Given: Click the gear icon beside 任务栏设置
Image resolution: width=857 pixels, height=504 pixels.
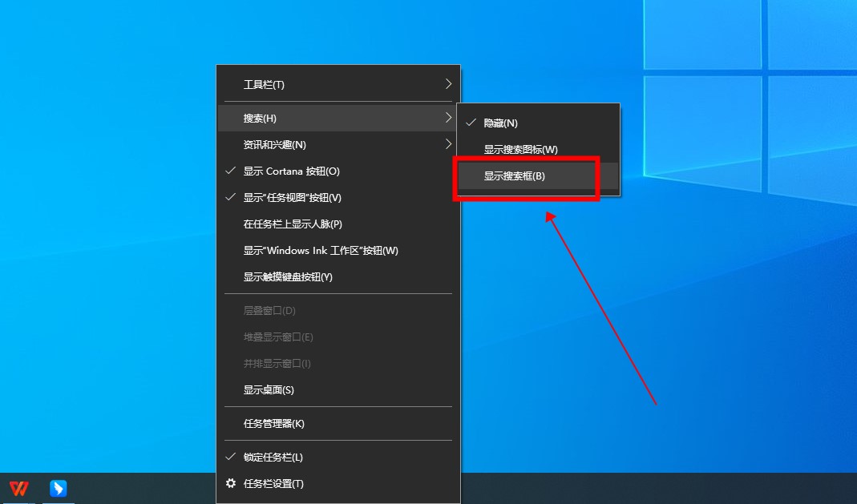Looking at the screenshot, I should (x=230, y=483).
